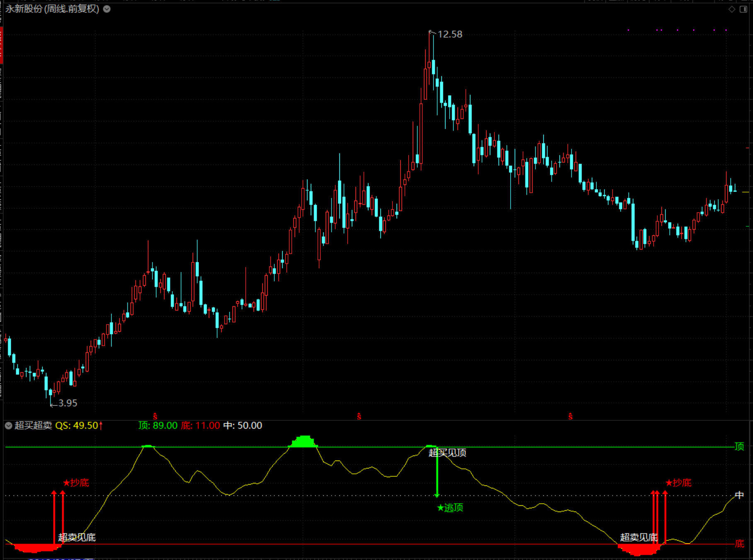This screenshot has width=753, height=560.
Task: Click the green ★逃顶 signal label
Action: pos(450,508)
